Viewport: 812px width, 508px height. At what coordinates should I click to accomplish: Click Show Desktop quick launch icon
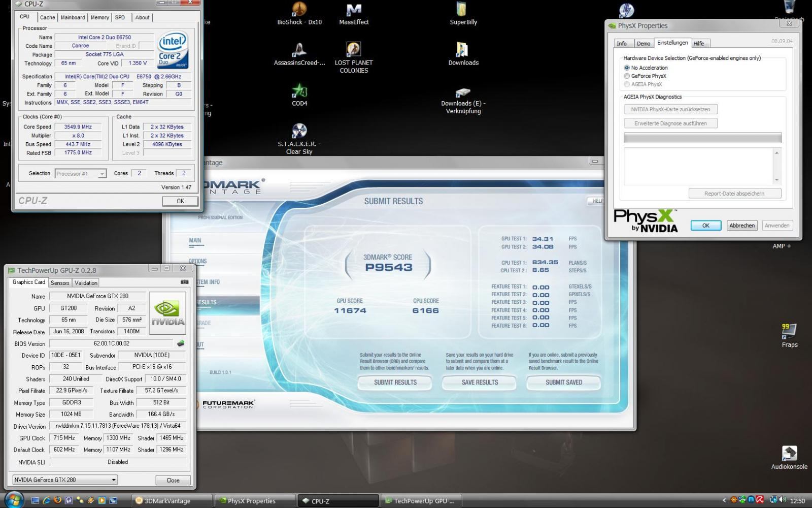point(35,500)
